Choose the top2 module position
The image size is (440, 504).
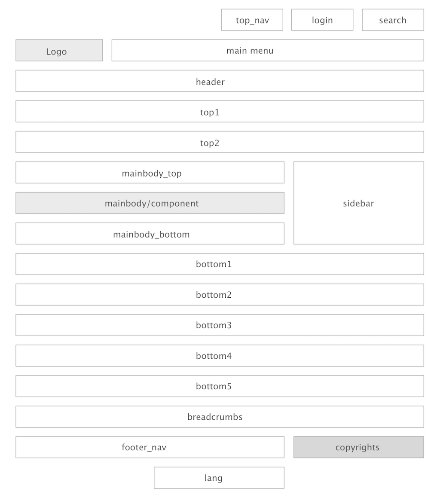pyautogui.click(x=220, y=142)
